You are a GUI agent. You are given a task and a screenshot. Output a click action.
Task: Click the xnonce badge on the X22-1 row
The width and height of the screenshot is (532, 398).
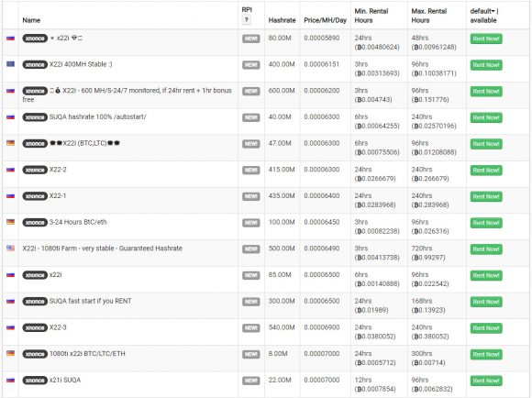click(x=35, y=196)
